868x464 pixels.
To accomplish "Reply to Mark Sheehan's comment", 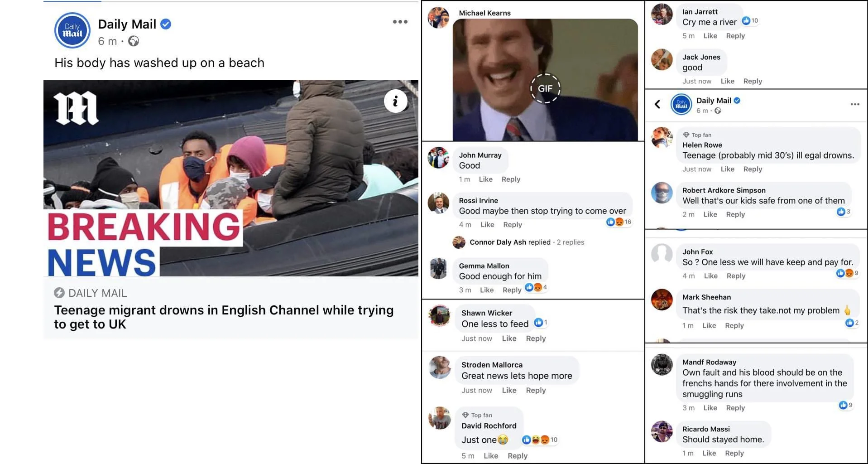I will [734, 325].
